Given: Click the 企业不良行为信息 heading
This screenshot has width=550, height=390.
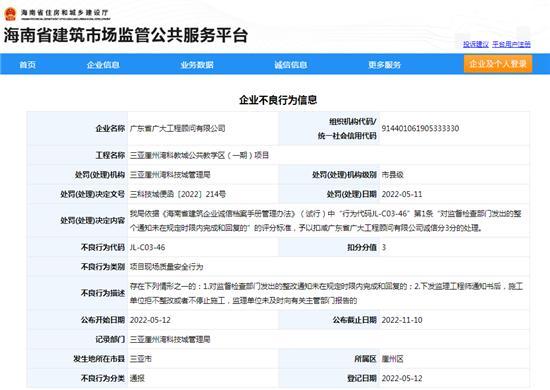Looking at the screenshot, I should click(x=278, y=100).
